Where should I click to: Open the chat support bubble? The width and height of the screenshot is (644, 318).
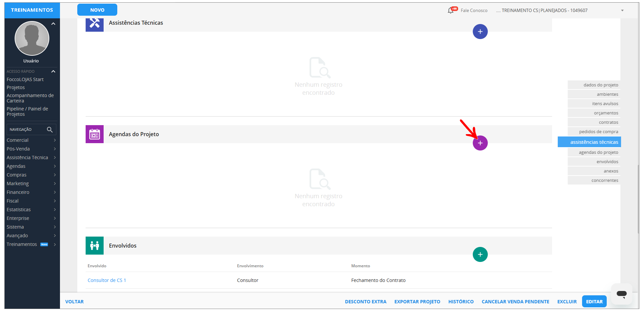(622, 294)
